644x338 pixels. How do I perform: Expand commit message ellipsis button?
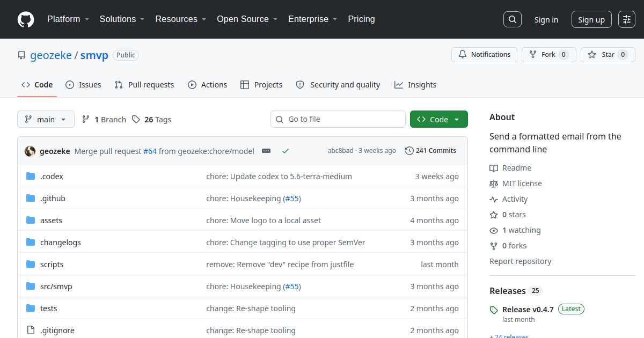tap(266, 151)
